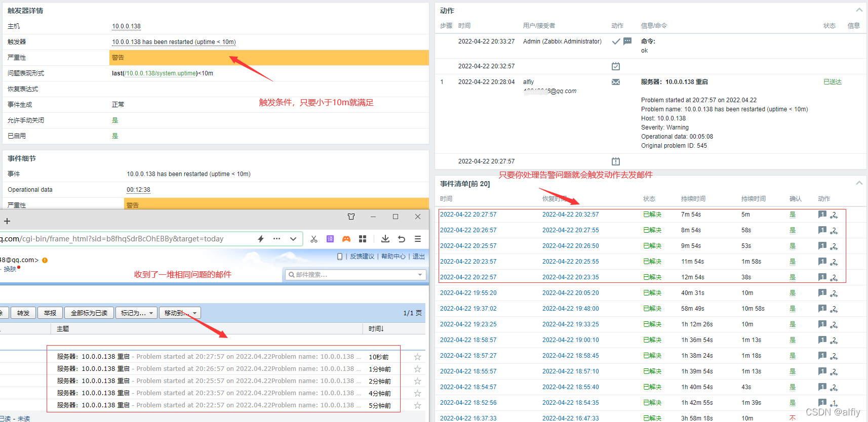
Task: Click the 已解决 status in the 20:22:57 row
Action: [652, 277]
